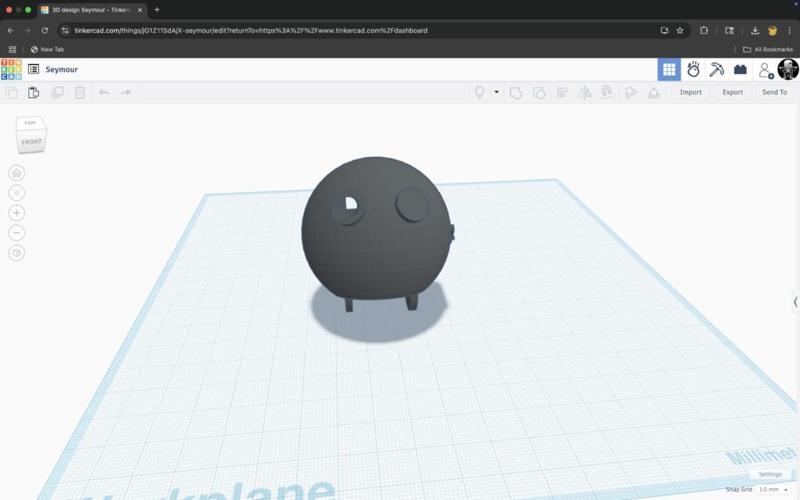This screenshot has height=500, width=800.
Task: Open the Send To menu
Action: 774,92
